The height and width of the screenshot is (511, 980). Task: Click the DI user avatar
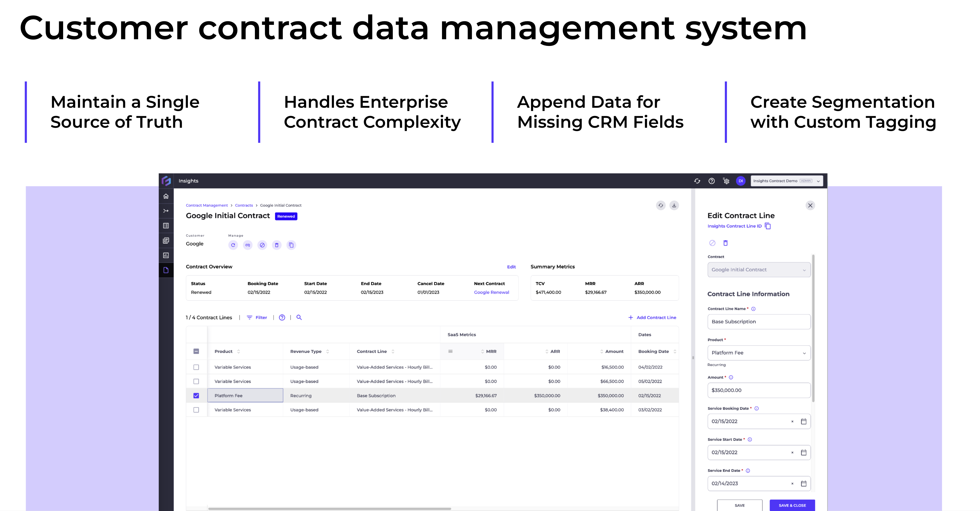click(741, 181)
